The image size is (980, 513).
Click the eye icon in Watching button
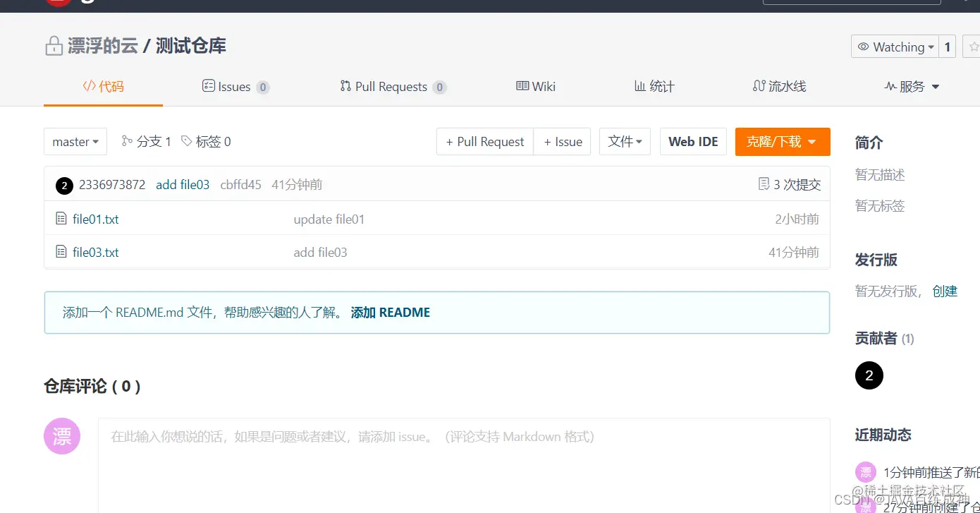click(x=863, y=47)
